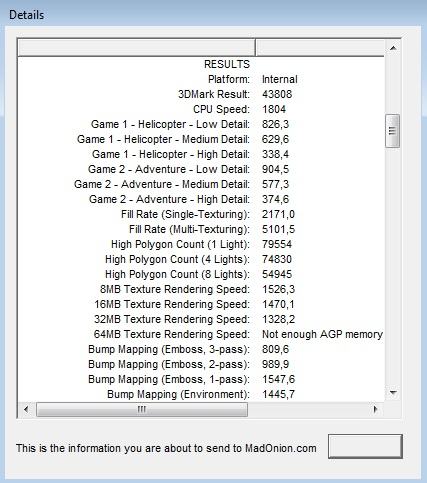Click the vertical scrollbar down arrow
Viewport: 427px width, 483px height.
393,393
